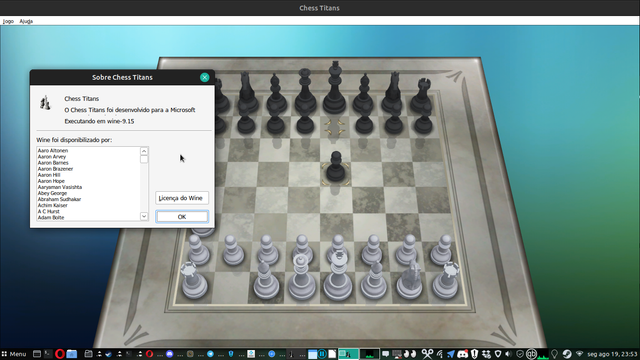Click the advanced black pawn in center
The height and width of the screenshot is (360, 640).
click(x=336, y=167)
